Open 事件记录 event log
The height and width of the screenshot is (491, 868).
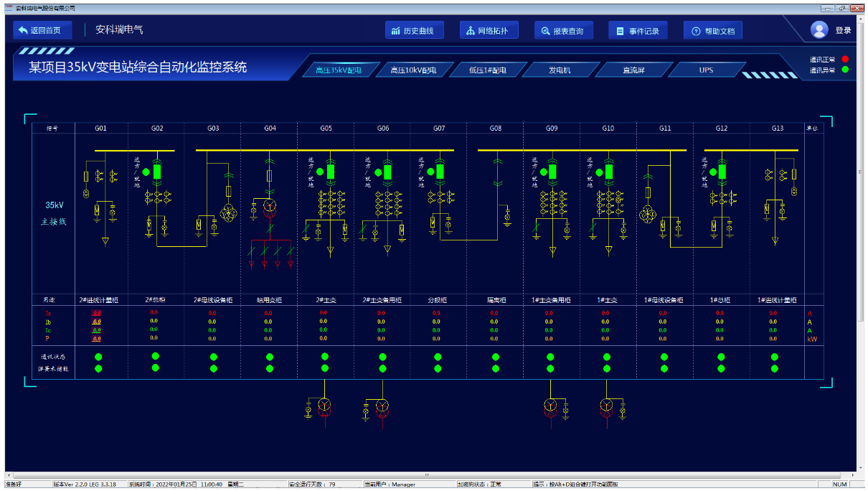click(x=638, y=31)
